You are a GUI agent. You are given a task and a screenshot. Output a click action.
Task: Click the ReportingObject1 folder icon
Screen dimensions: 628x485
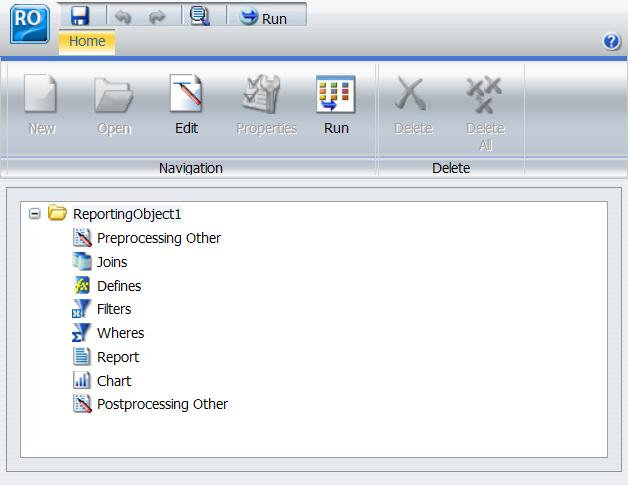tap(57, 213)
